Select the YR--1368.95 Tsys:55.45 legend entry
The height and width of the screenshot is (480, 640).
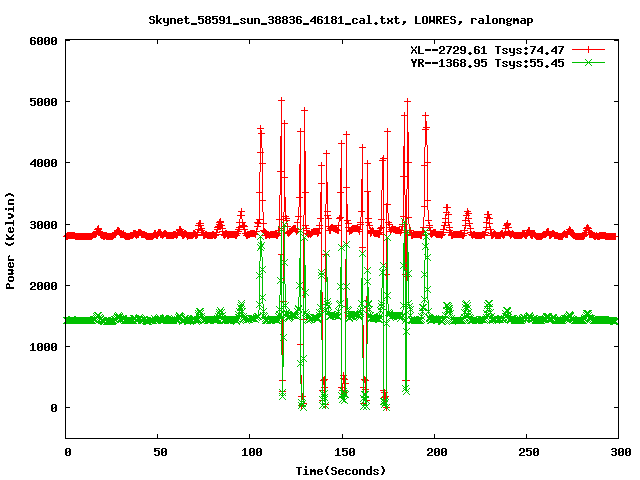[x=487, y=63]
